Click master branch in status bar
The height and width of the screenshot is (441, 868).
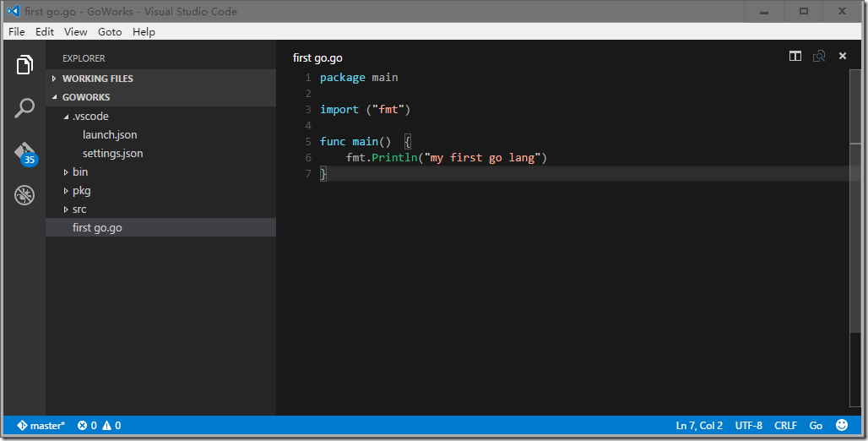[41, 425]
